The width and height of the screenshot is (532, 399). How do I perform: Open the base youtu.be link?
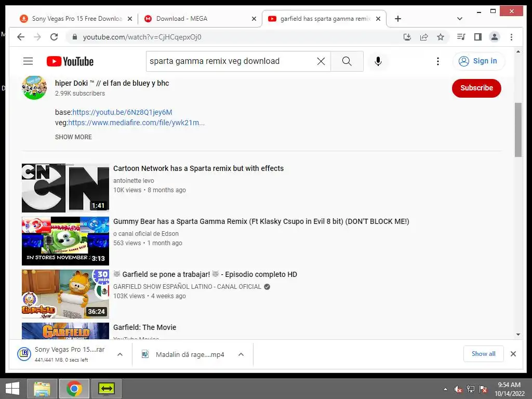pos(122,112)
